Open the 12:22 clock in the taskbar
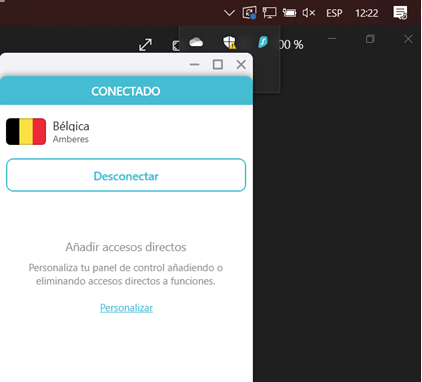 (x=367, y=13)
